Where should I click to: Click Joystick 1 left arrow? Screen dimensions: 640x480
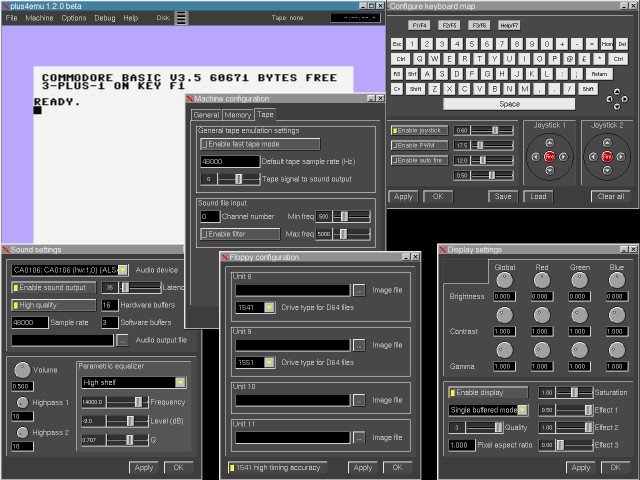[536, 157]
